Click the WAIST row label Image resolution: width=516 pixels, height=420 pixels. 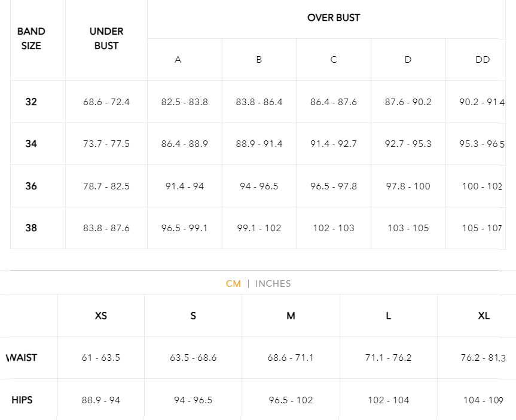pyautogui.click(x=22, y=357)
